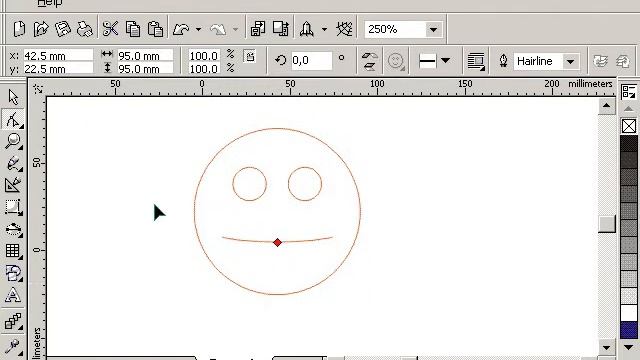640x360 pixels.
Task: Click the canvas scroll down arrow
Action: [x=607, y=348]
